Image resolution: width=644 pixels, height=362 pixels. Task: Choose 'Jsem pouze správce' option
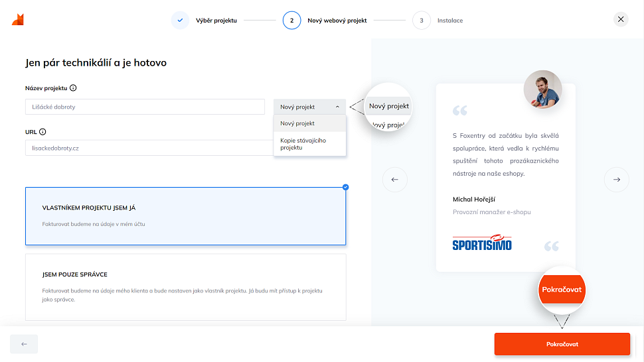(185, 287)
